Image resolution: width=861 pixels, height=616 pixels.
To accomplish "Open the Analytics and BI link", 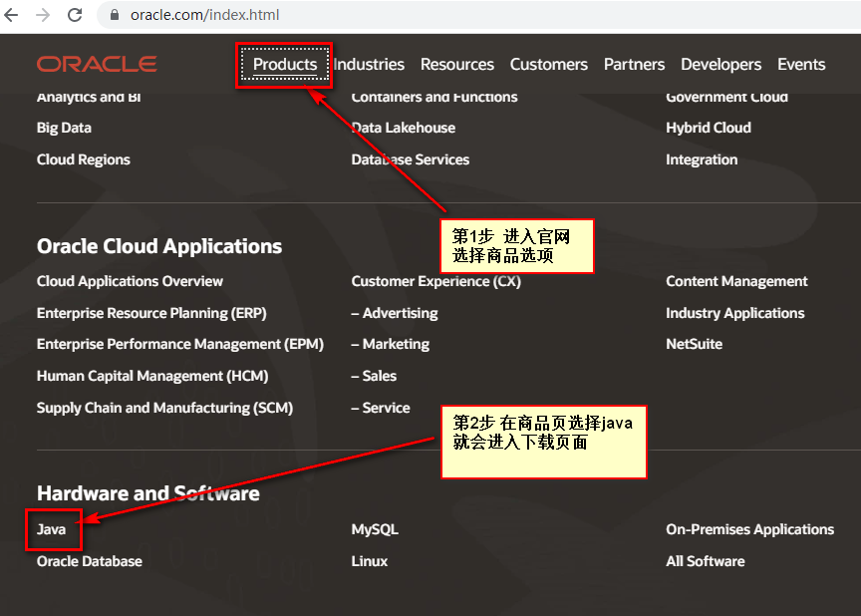I will point(89,97).
